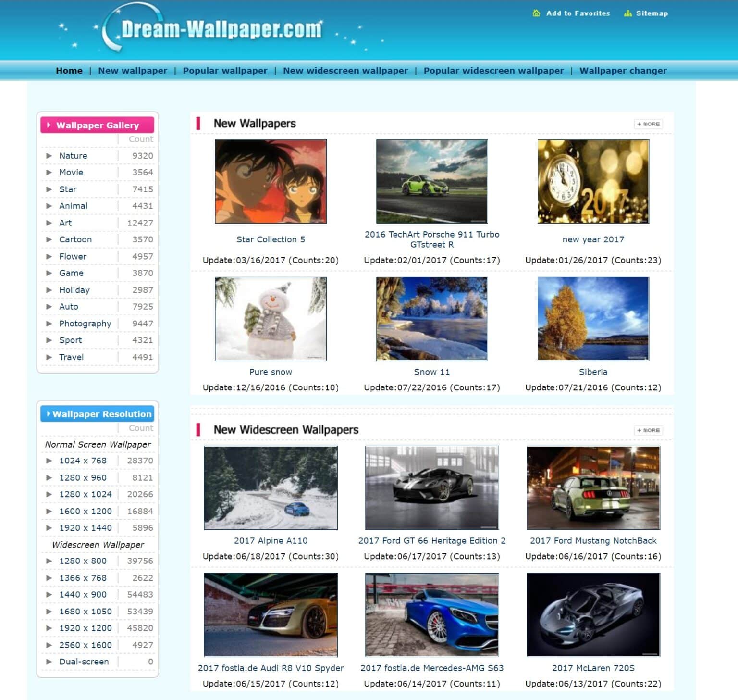Expand the Dual-screen resolution entry
Viewport: 738px width, 700px height.
click(83, 662)
